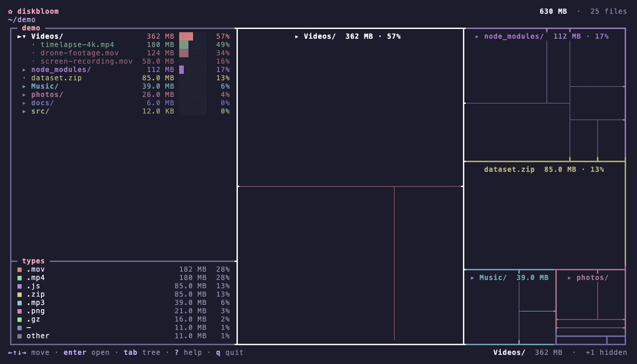Click the '362 MB' size of Videos/ row
The width and height of the screenshot is (637, 364).
tap(161, 36)
